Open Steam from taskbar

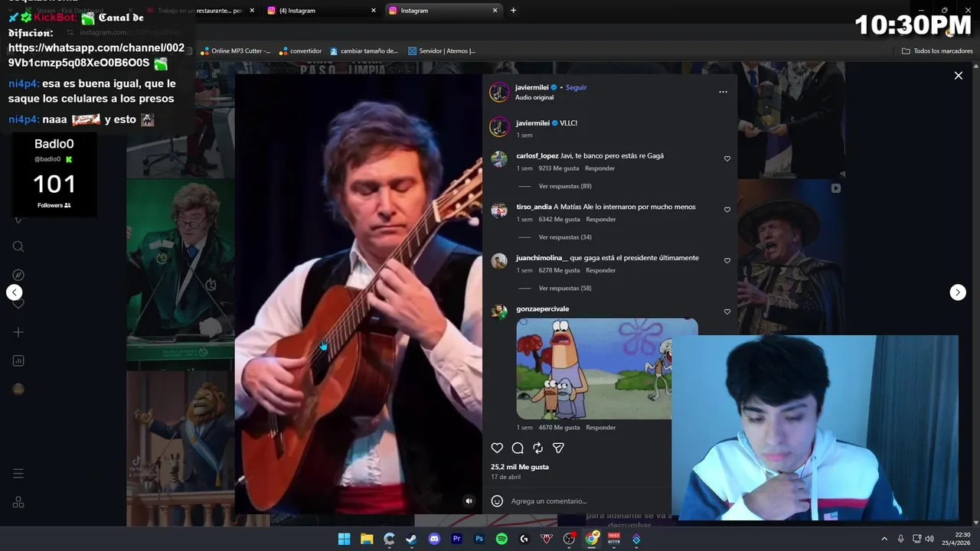412,539
